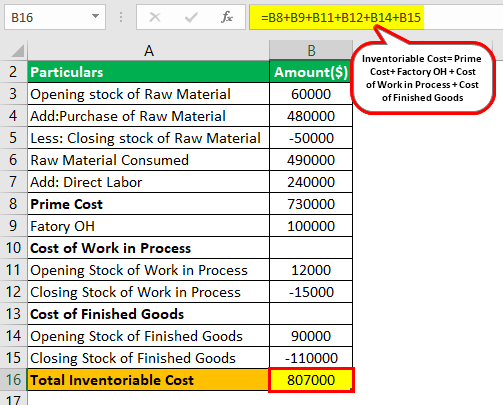The image size is (503, 405).
Task: Expand the Name Box dropdown arrow
Action: click(x=96, y=16)
